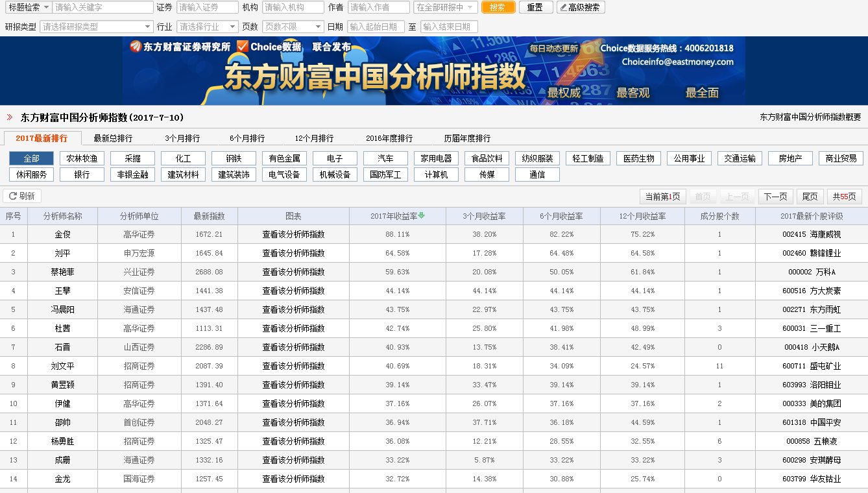The image size is (868, 493).
Task: Sort by 3个月收益率 column header
Action: [484, 216]
